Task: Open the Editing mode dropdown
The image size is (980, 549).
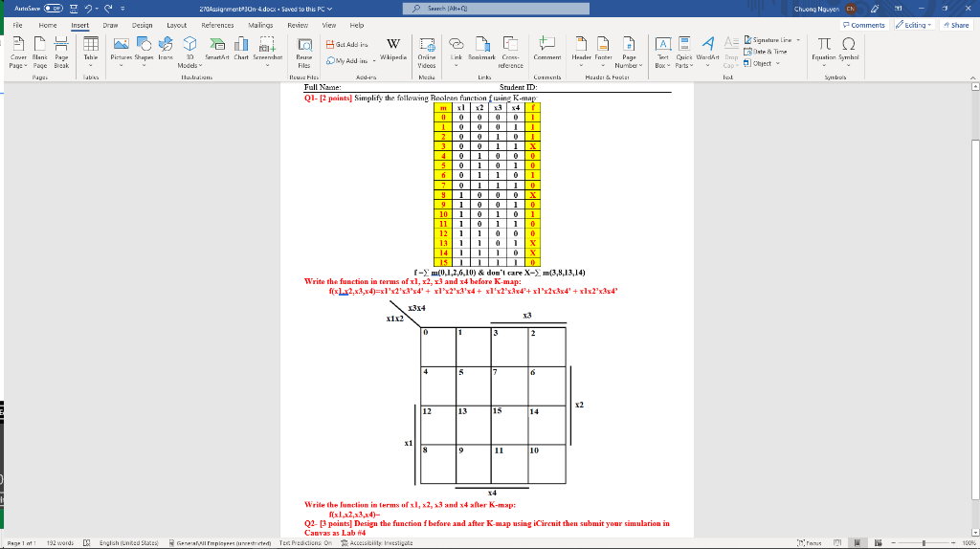Action: [x=913, y=25]
